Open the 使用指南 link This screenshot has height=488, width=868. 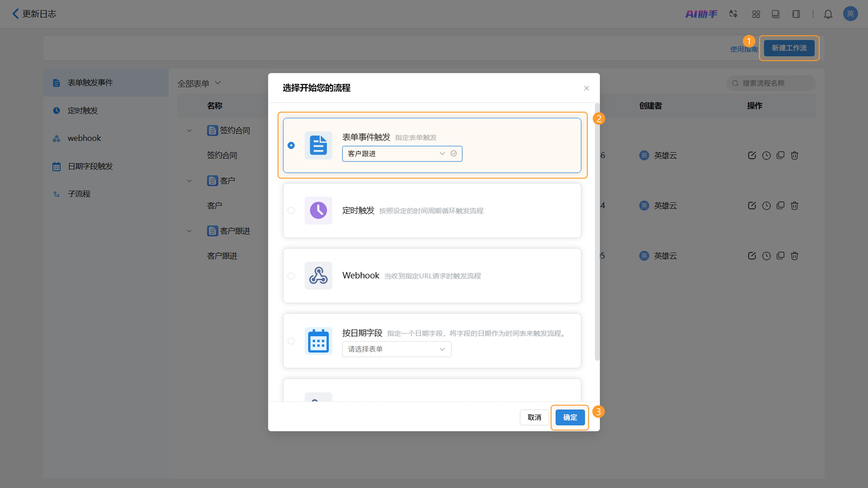tap(744, 49)
